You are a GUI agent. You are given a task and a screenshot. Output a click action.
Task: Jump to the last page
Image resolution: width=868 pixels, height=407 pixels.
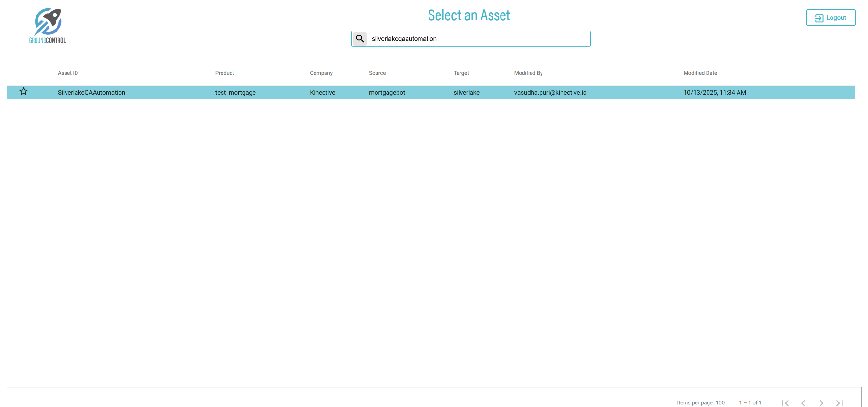(839, 402)
